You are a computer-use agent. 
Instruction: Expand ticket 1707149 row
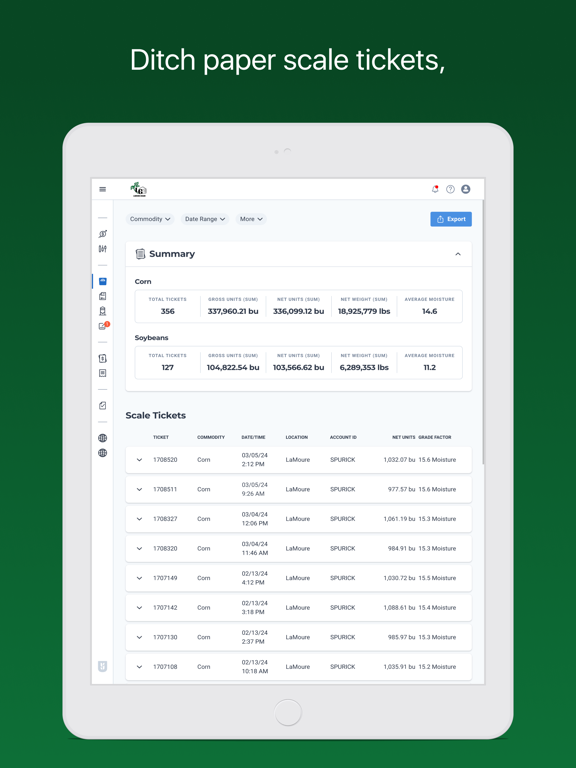tap(140, 578)
